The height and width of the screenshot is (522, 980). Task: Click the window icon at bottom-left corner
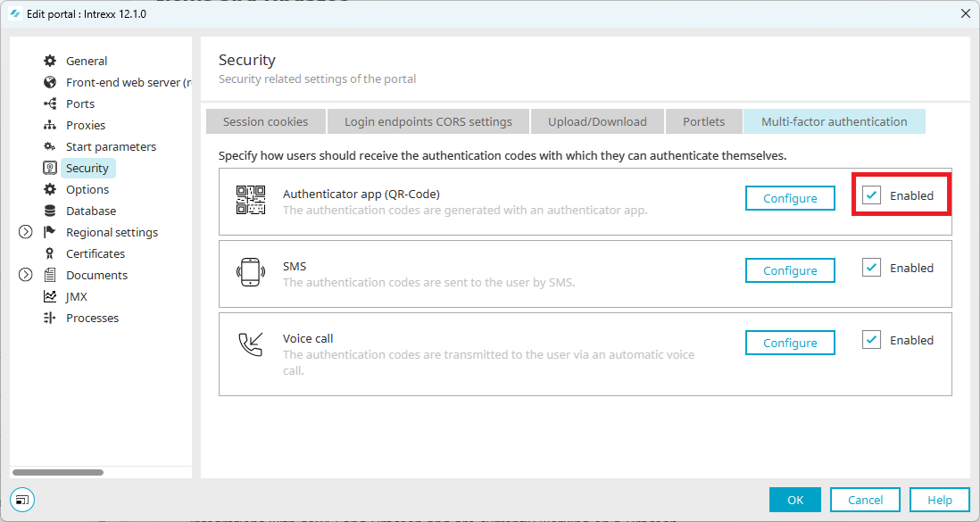tap(22, 500)
